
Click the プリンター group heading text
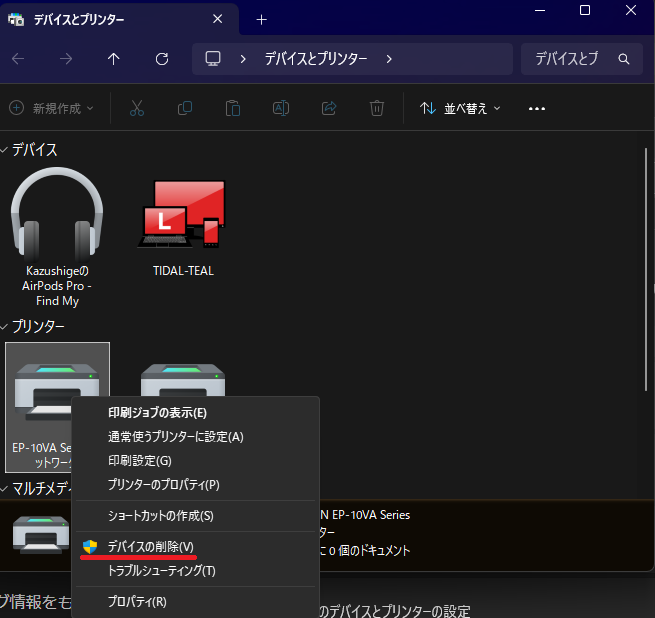[38, 327]
